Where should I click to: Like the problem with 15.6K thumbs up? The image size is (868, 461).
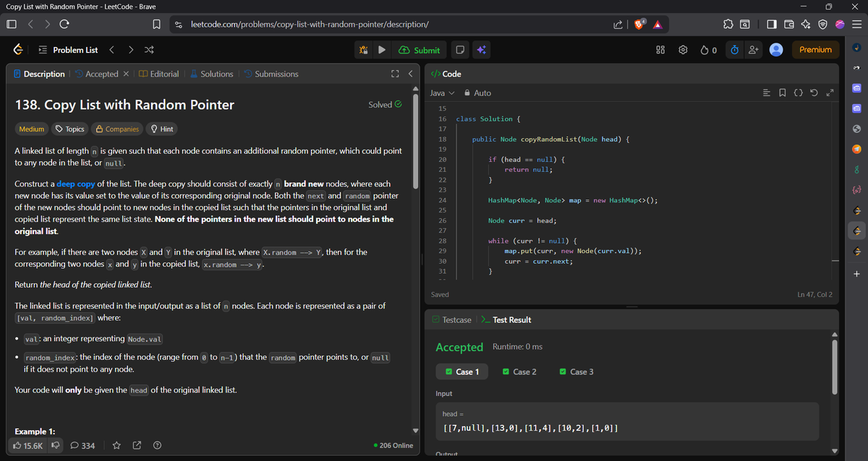coord(28,446)
